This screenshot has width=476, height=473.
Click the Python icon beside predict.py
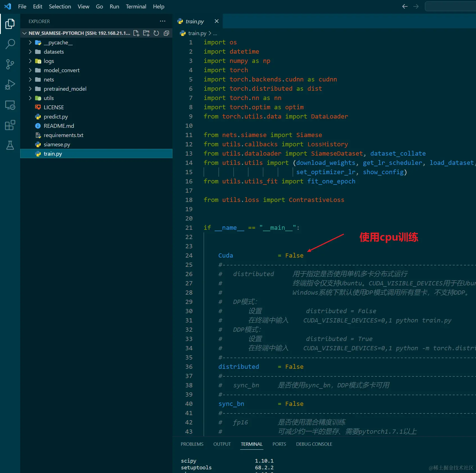point(38,117)
